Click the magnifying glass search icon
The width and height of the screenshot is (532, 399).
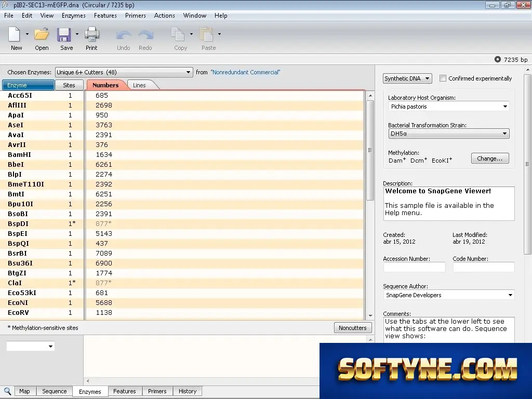click(x=7, y=391)
